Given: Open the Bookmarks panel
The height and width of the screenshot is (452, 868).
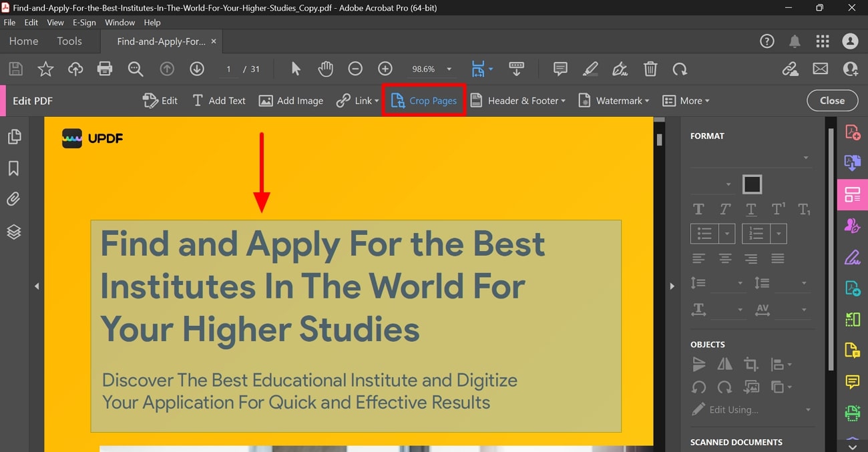Looking at the screenshot, I should pos(14,168).
